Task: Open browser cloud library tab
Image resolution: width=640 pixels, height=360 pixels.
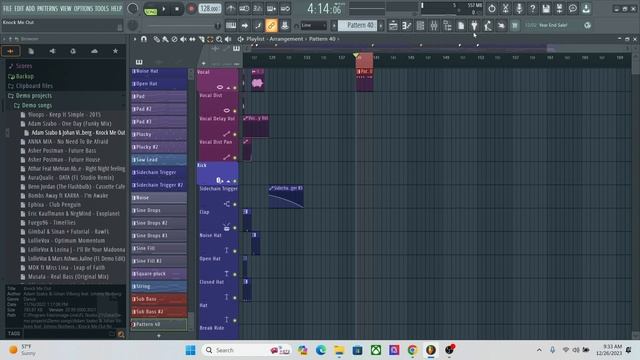Action: tap(94, 51)
